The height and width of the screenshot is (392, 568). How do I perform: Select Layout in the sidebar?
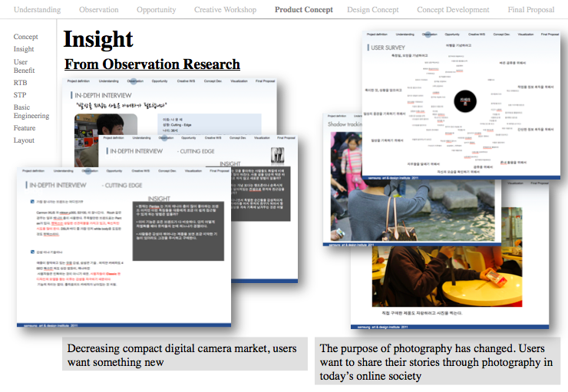[x=24, y=140]
